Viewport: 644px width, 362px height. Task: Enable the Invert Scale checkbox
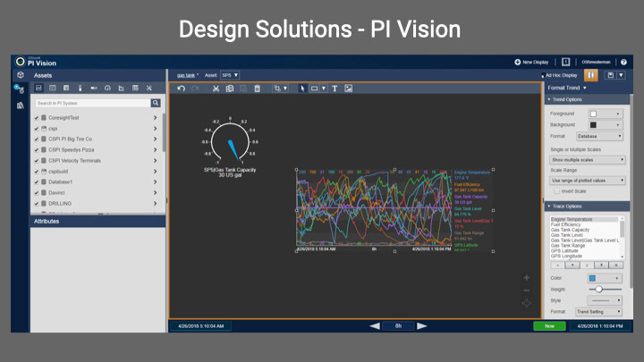click(x=557, y=191)
